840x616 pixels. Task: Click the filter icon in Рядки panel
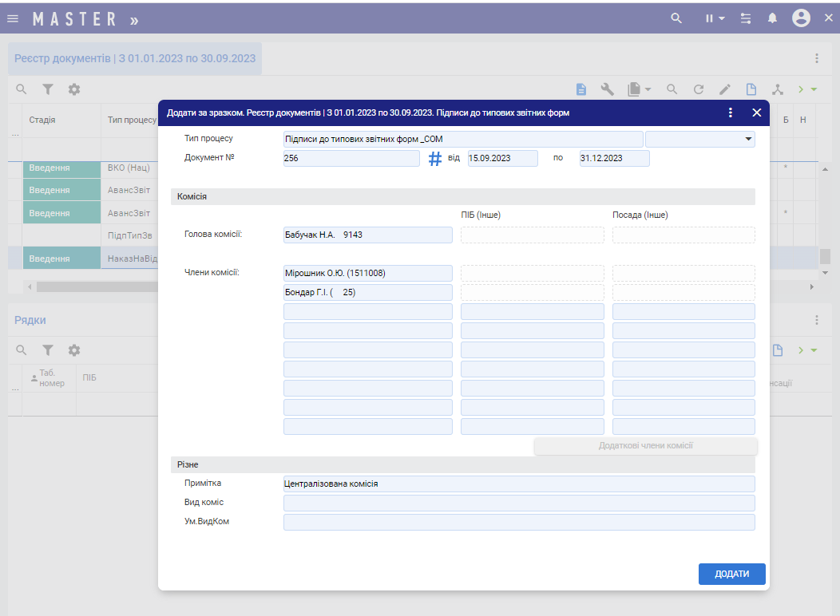(x=48, y=350)
